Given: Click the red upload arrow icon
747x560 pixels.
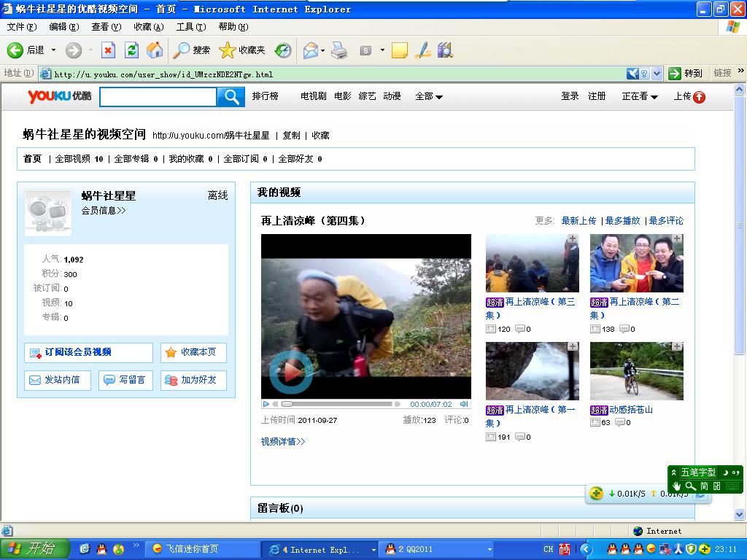Looking at the screenshot, I should (x=699, y=97).
